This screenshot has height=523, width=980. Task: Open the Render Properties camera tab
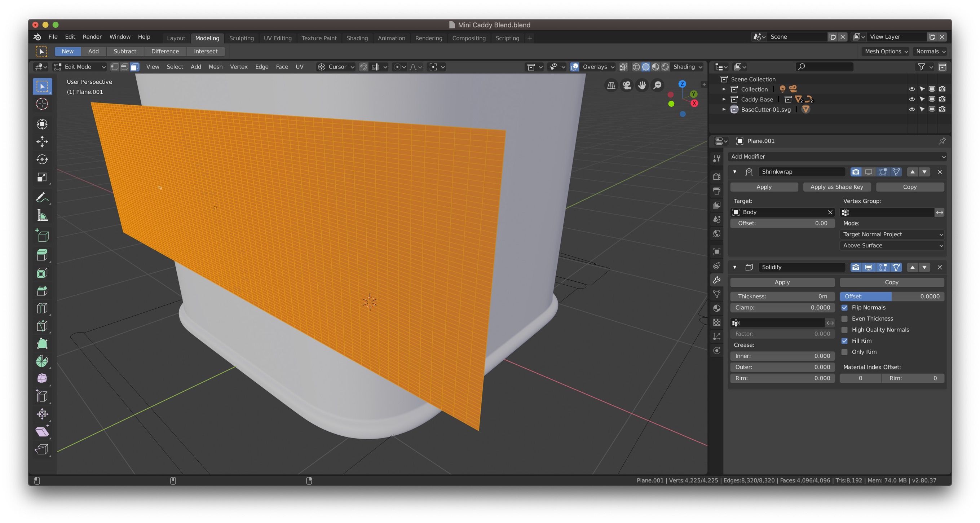[x=717, y=177]
